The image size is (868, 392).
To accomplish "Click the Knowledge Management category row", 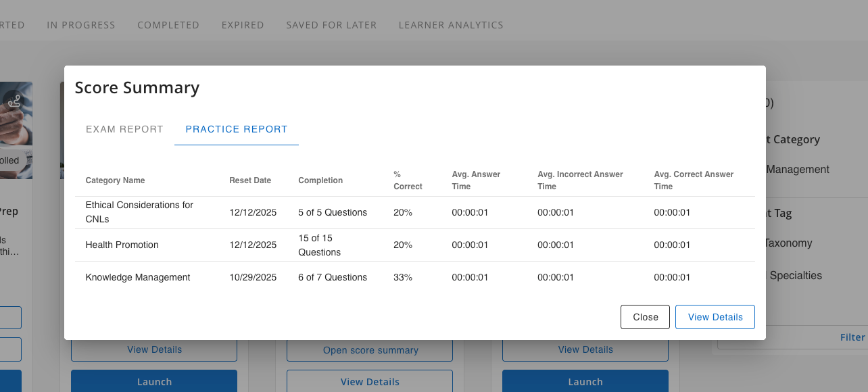I will 138,277.
